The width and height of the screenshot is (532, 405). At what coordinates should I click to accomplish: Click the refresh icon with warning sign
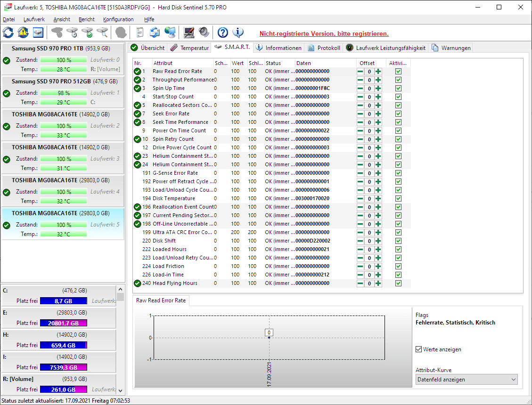[x=23, y=32]
